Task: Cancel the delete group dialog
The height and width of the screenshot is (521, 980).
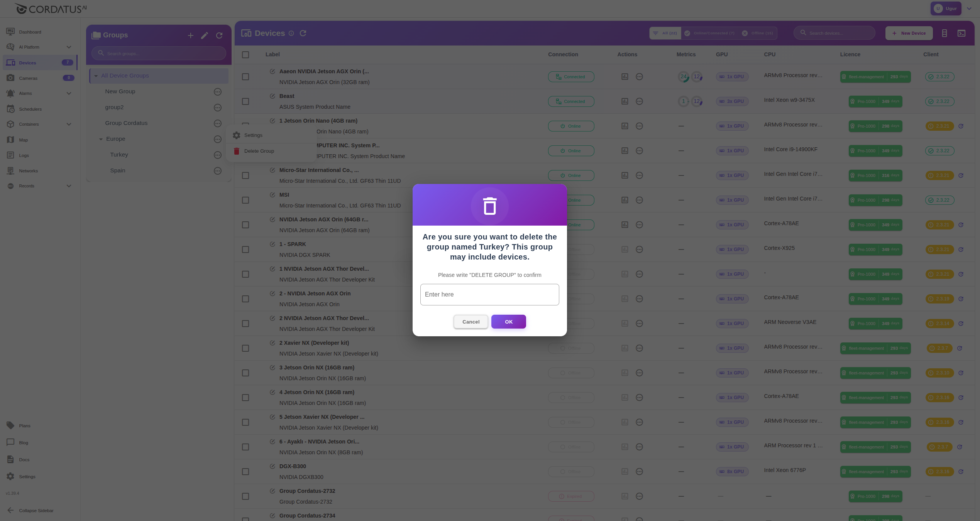Action: [471, 322]
